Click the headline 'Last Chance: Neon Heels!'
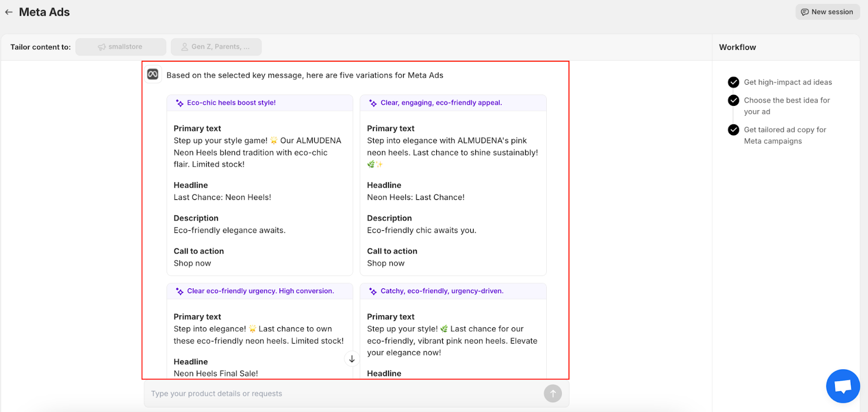This screenshot has width=868, height=412. coord(222,198)
